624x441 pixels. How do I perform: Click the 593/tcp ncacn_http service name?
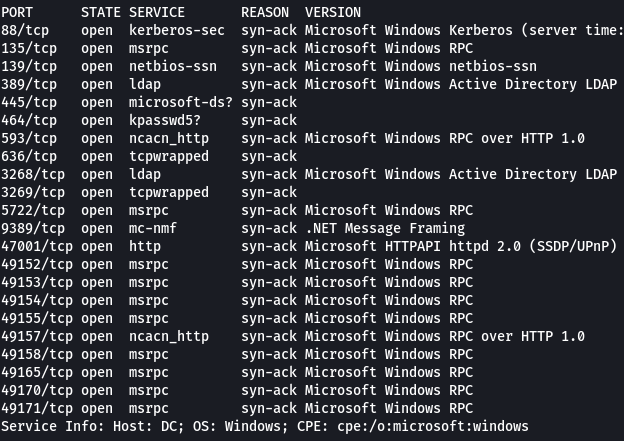[169, 139]
